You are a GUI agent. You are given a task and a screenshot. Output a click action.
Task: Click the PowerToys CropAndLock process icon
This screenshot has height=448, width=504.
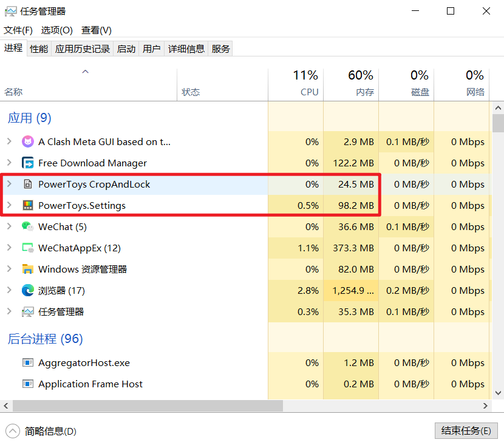point(28,184)
